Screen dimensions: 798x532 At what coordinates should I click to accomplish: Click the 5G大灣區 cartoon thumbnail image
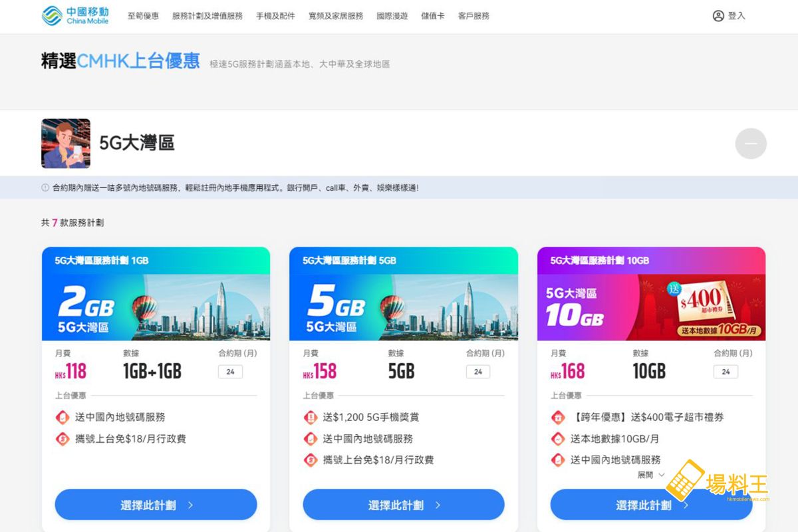click(x=66, y=144)
